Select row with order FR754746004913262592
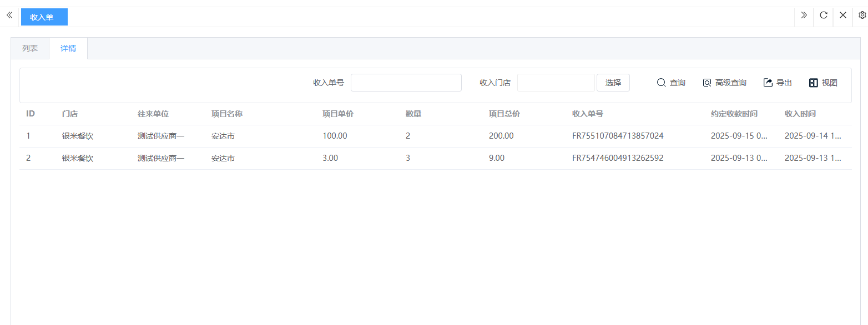868x325 pixels. point(617,158)
